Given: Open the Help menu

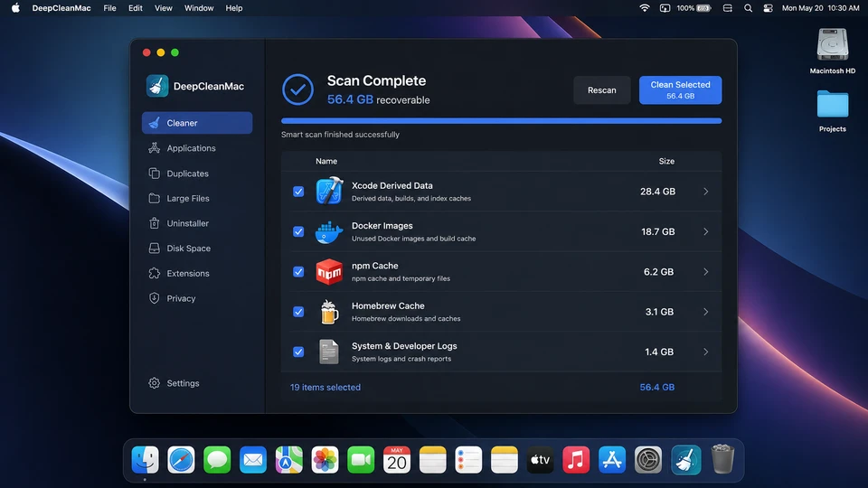Looking at the screenshot, I should click(x=233, y=8).
